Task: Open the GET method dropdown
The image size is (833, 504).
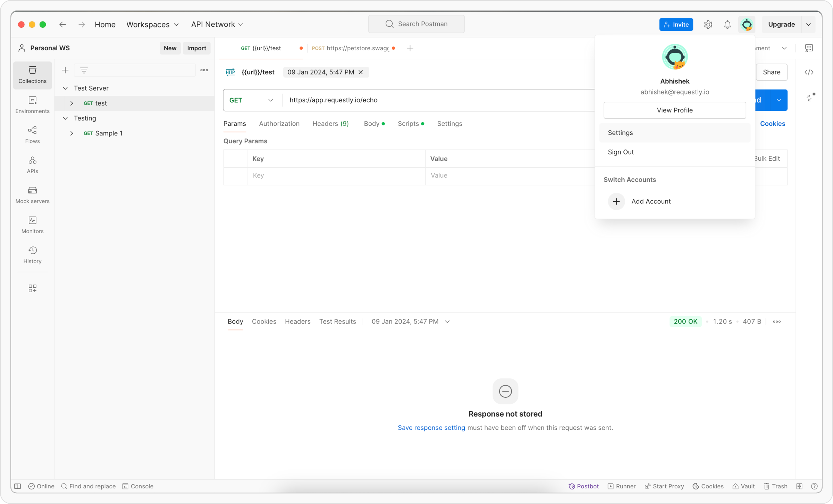Action: (251, 100)
